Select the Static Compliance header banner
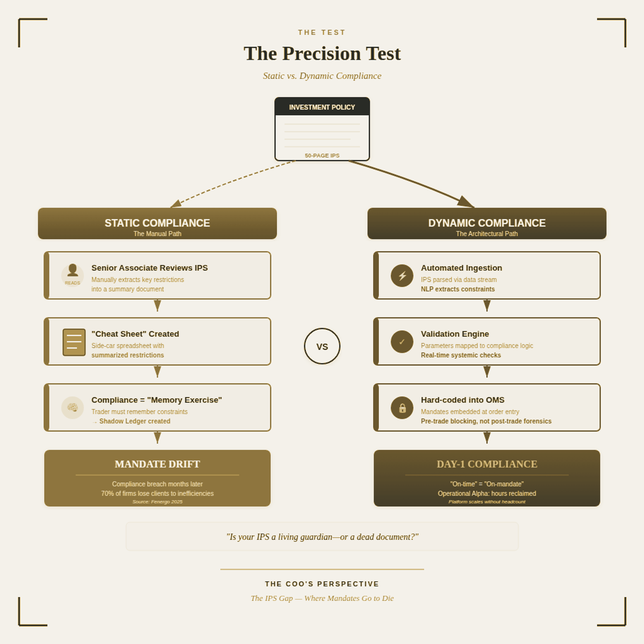Screen dimensions: 644x644 pyautogui.click(x=157, y=224)
